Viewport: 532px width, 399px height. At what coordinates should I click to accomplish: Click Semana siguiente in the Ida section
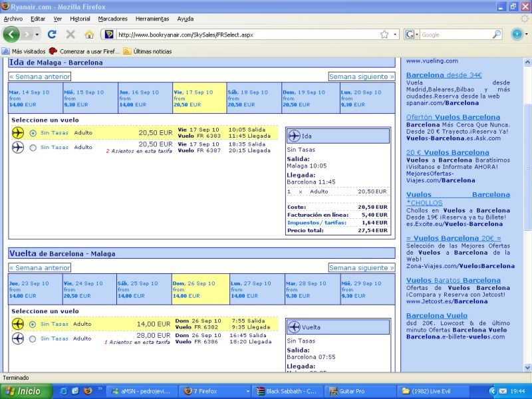(362, 76)
